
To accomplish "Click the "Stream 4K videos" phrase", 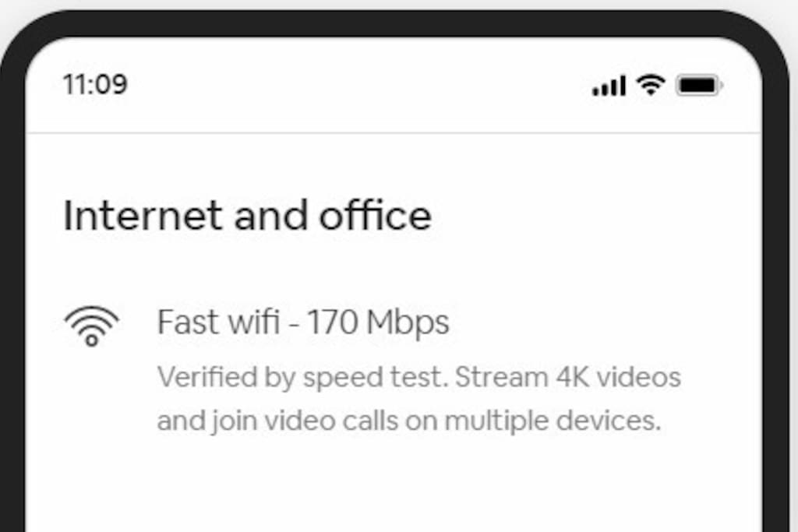I will pos(568,378).
